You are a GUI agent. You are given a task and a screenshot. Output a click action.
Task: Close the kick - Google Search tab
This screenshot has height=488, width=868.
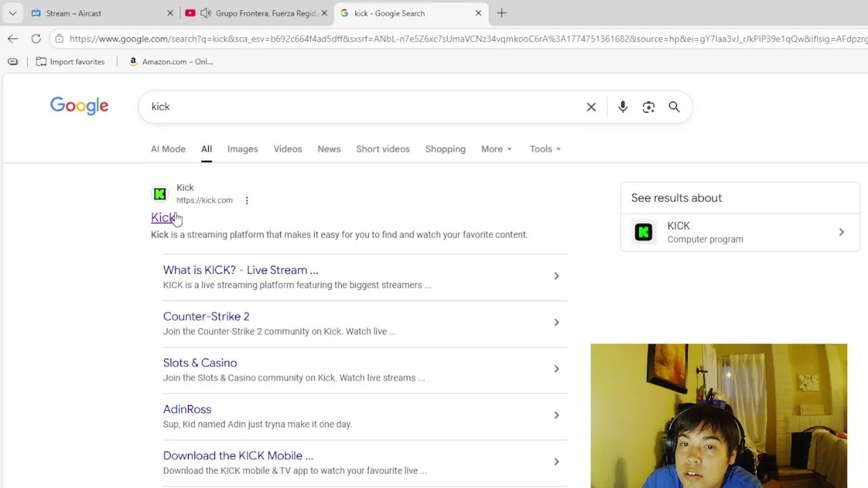(478, 13)
